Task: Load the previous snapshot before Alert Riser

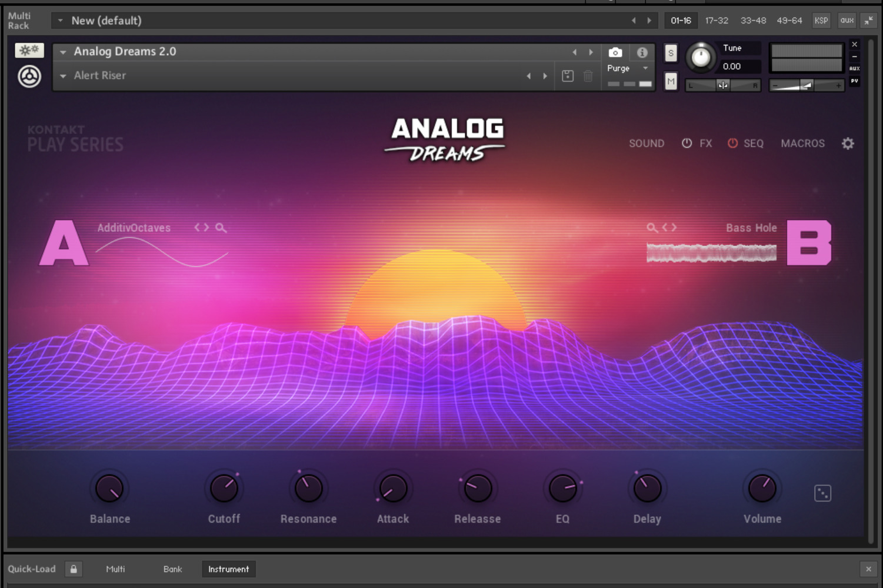Action: pyautogui.click(x=529, y=76)
